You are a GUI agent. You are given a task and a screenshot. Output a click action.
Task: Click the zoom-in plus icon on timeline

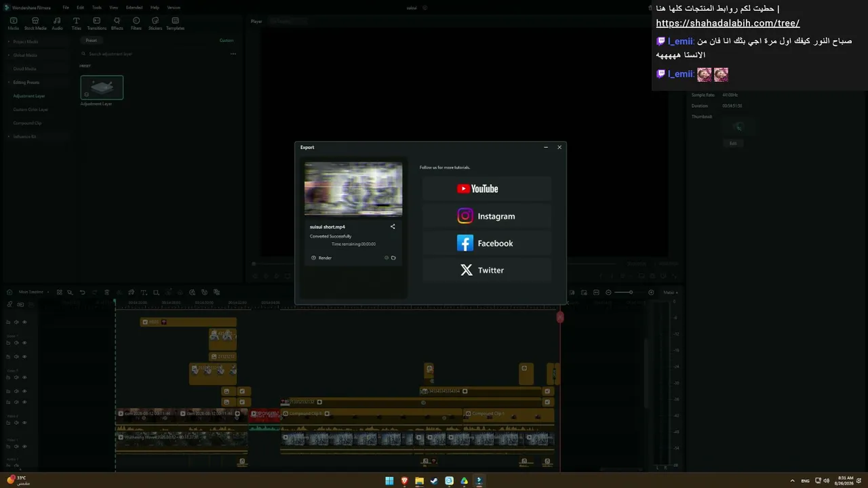pos(651,292)
